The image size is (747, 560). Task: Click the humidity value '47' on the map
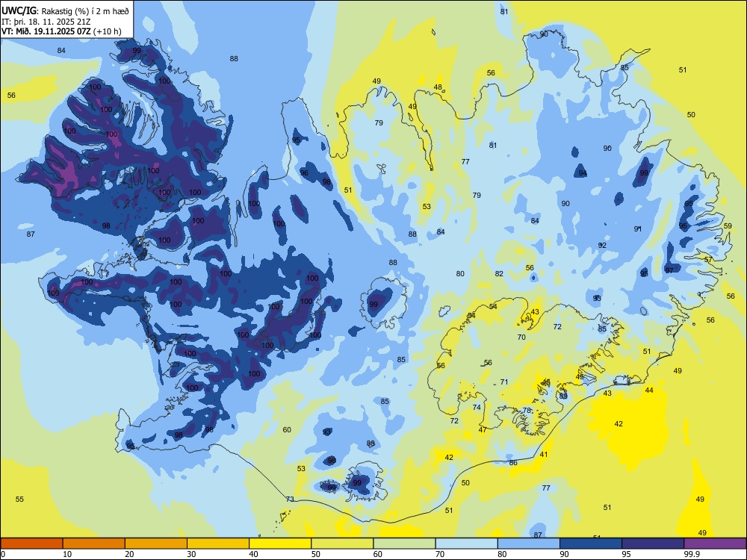tap(483, 429)
